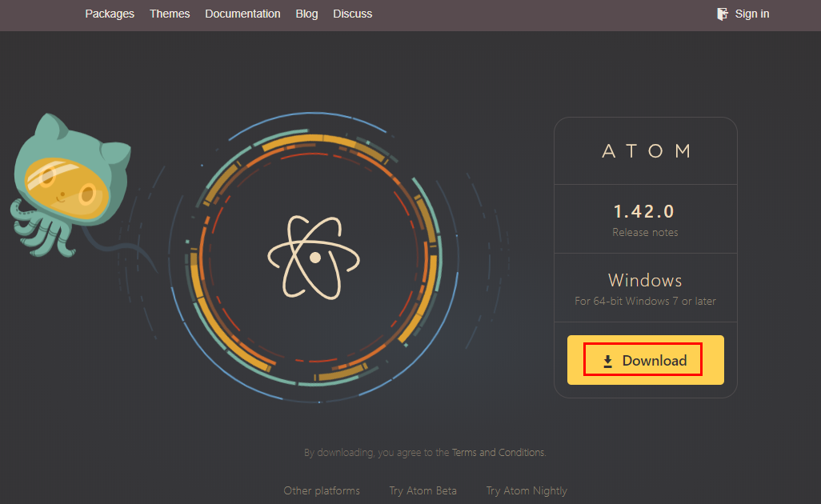Open the Discuss forum link
Screen dimensions: 821x504
[x=352, y=14]
